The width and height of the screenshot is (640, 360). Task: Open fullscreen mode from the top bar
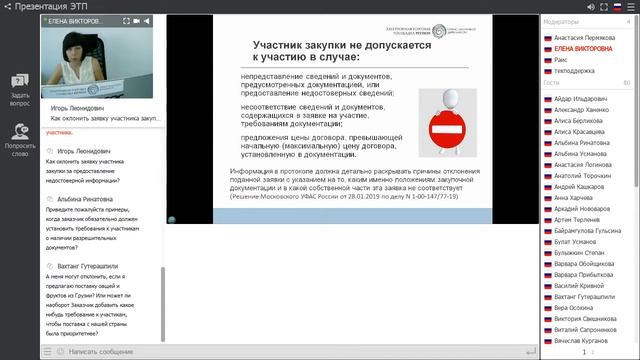604,7
